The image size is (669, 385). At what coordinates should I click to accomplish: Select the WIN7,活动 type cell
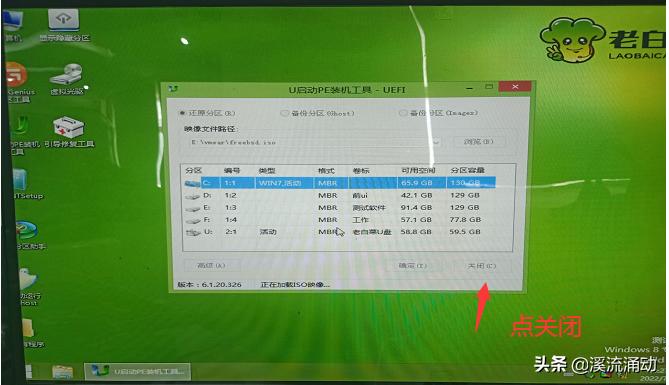tap(280, 183)
